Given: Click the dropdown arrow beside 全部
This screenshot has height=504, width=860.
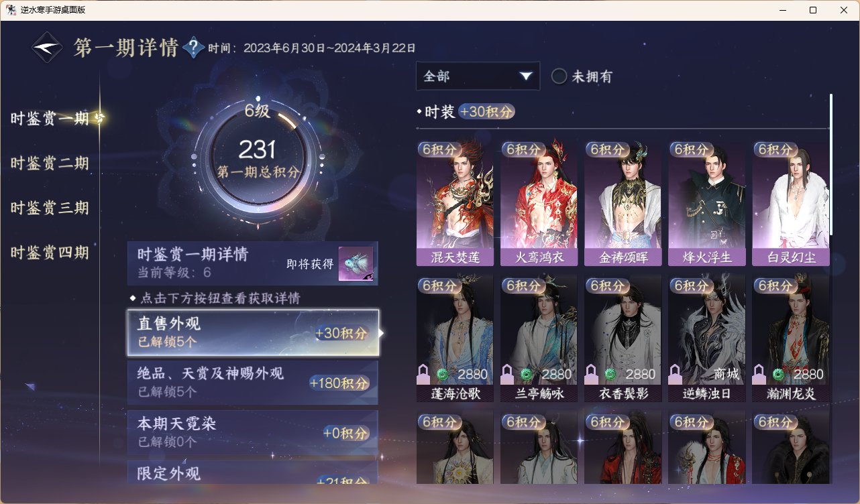Looking at the screenshot, I should click(x=526, y=76).
